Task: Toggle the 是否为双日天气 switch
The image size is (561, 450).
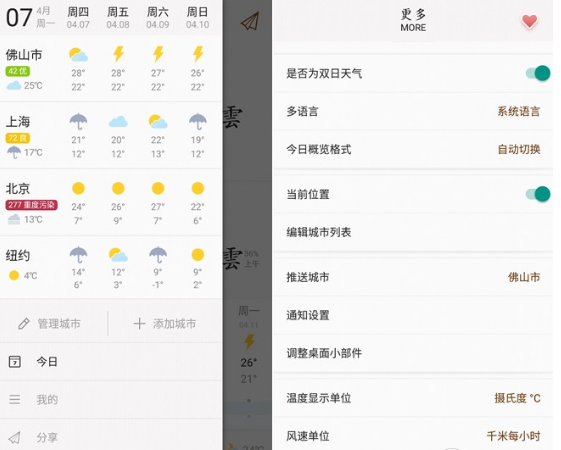Action: click(538, 73)
